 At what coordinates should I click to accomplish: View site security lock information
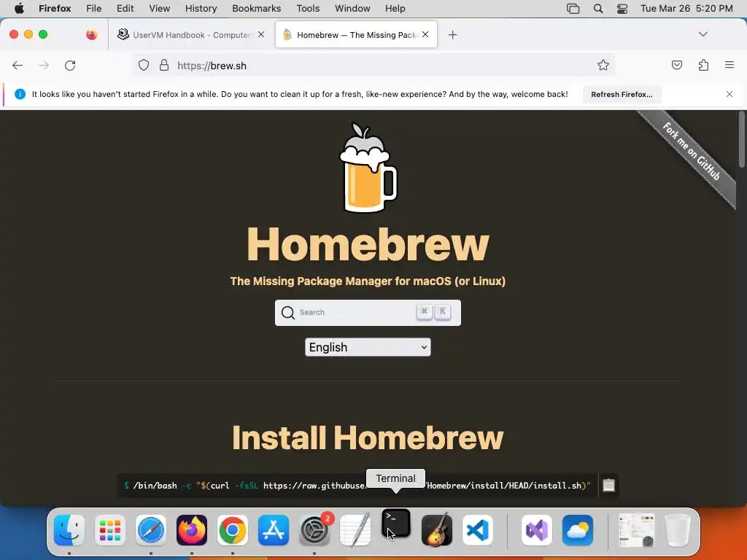click(164, 65)
